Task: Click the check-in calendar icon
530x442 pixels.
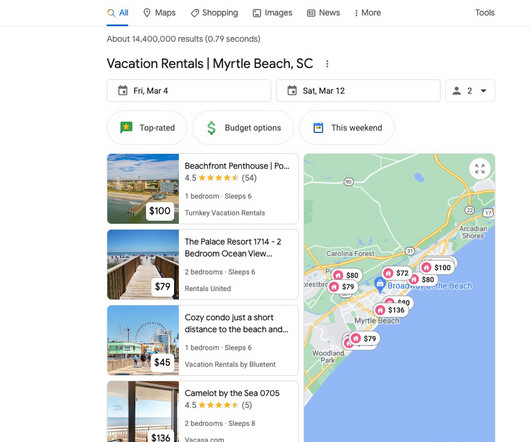Action: pyautogui.click(x=123, y=91)
